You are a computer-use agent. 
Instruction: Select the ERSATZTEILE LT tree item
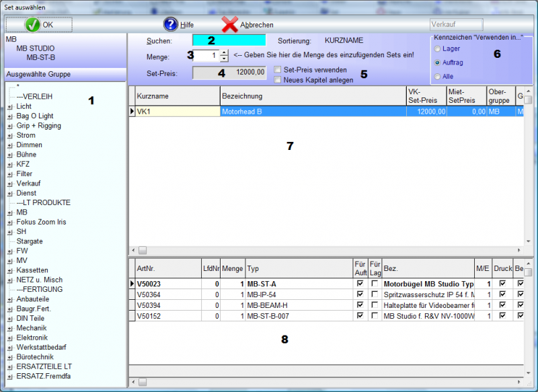click(44, 366)
